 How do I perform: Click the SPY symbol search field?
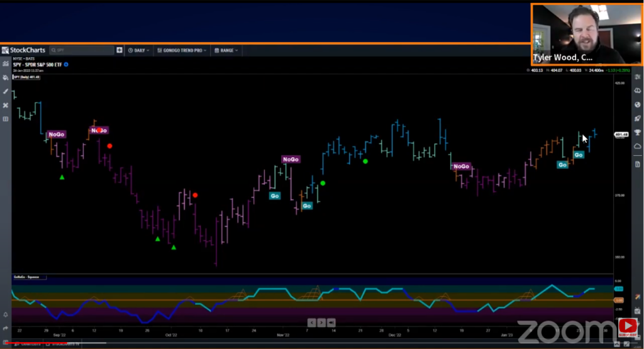point(82,50)
